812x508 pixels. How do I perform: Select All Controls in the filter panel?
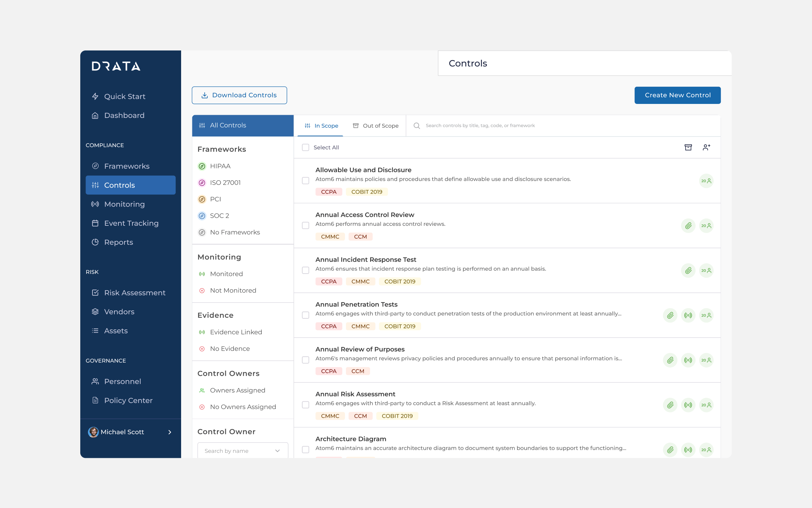coord(242,125)
